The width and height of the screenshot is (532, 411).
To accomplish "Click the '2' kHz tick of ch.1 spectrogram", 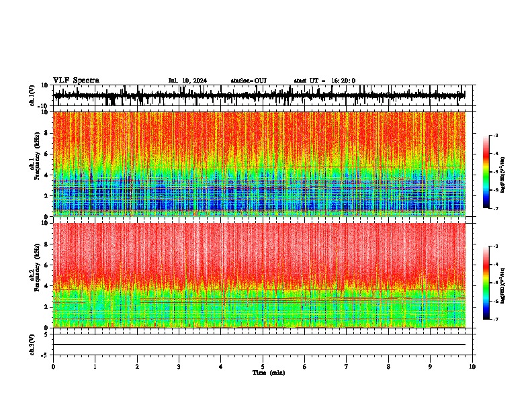I will coord(46,195).
